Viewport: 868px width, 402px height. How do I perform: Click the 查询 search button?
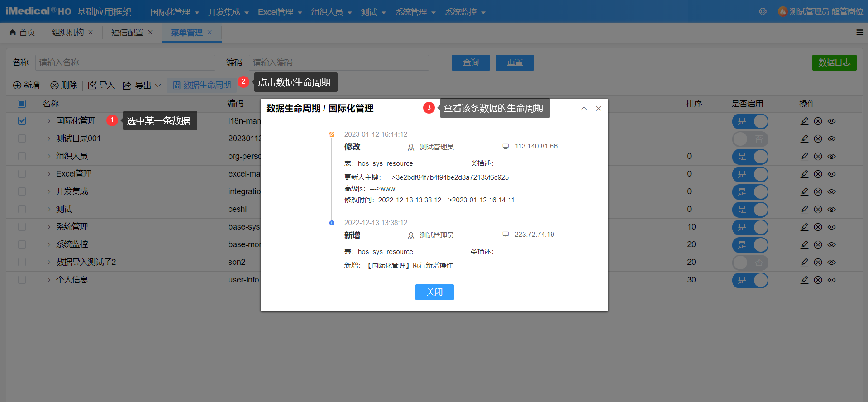click(471, 62)
